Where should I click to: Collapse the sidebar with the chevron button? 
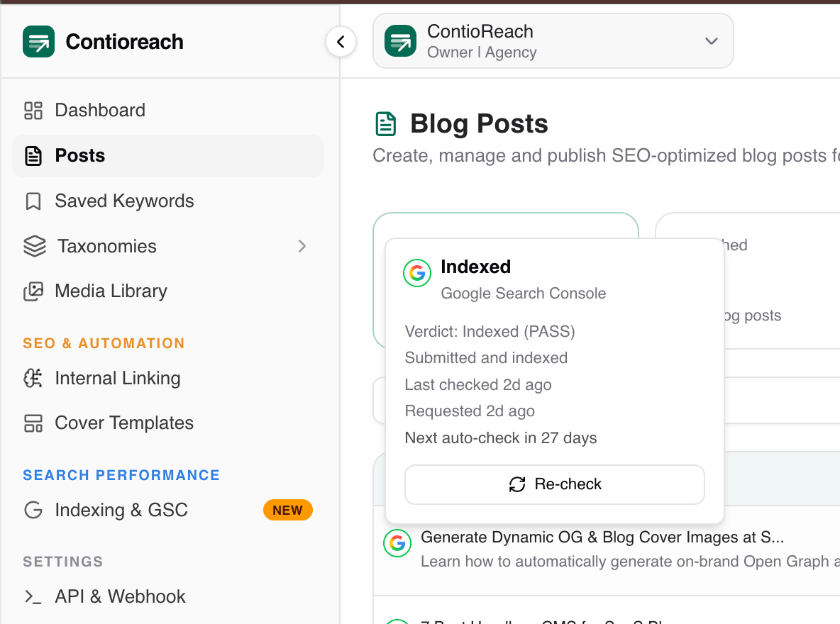(341, 41)
